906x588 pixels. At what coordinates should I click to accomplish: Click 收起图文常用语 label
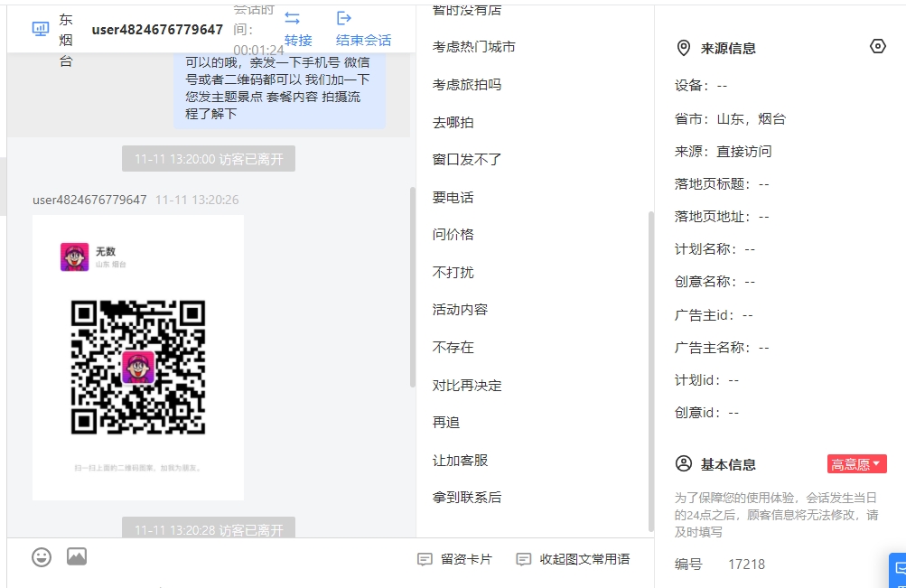coord(584,559)
